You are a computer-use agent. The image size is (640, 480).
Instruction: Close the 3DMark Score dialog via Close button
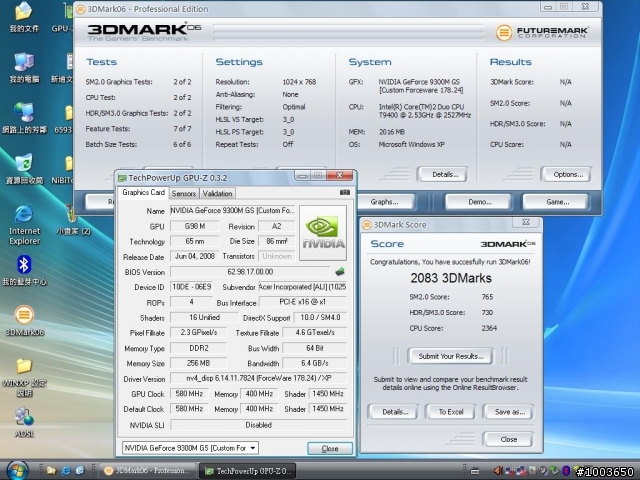(x=509, y=440)
